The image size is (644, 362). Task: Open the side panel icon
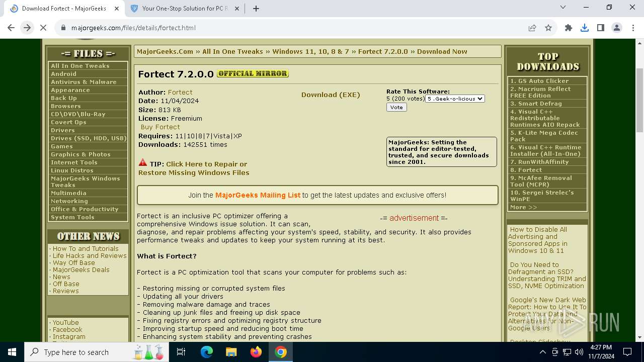601,28
